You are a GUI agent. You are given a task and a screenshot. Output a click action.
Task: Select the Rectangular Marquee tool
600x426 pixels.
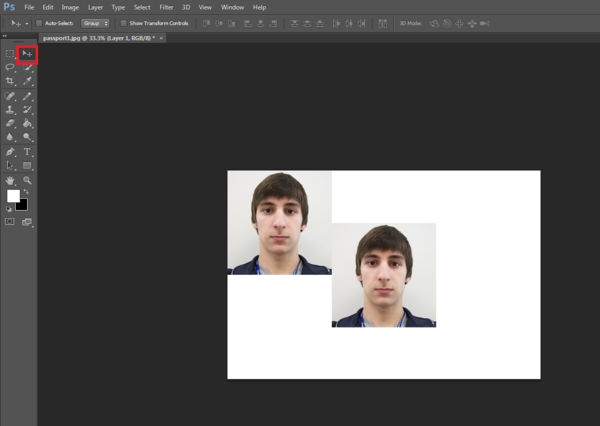(x=10, y=54)
